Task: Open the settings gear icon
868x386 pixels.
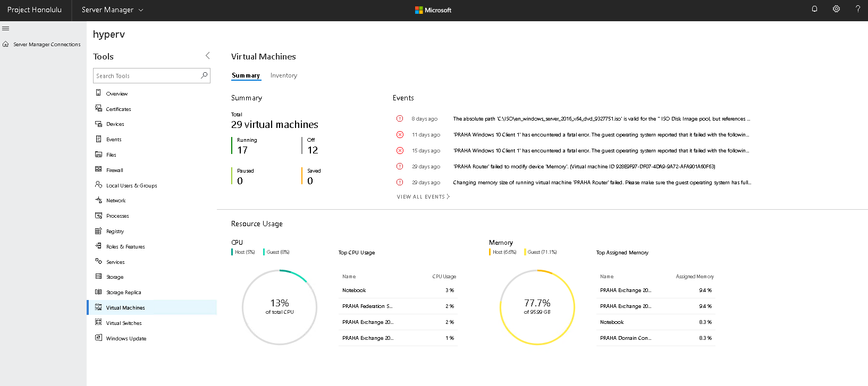Action: pyautogui.click(x=836, y=9)
